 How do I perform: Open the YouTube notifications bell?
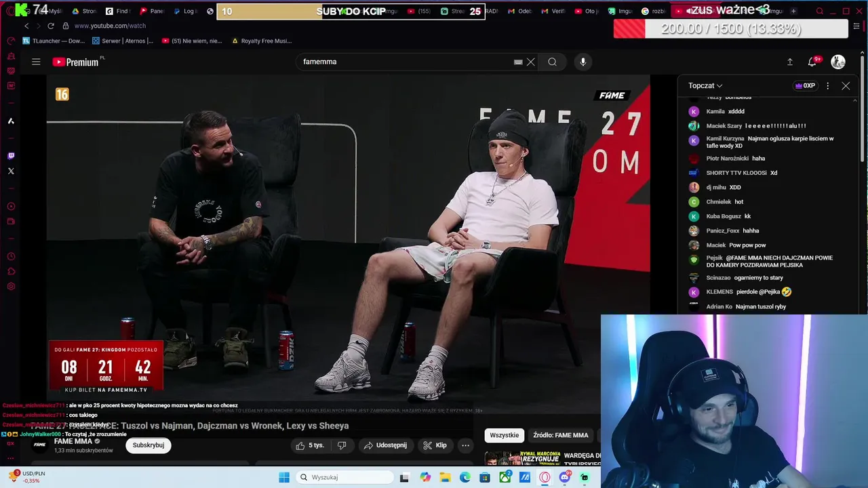click(812, 62)
